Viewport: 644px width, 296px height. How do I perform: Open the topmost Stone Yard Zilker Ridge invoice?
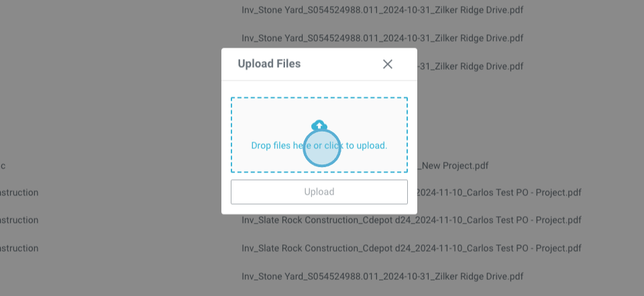[382, 10]
